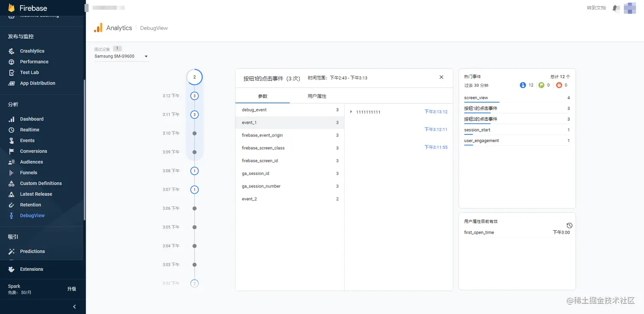Switch to the 用户属性 tab
The width and height of the screenshot is (644, 314).
pos(317,96)
